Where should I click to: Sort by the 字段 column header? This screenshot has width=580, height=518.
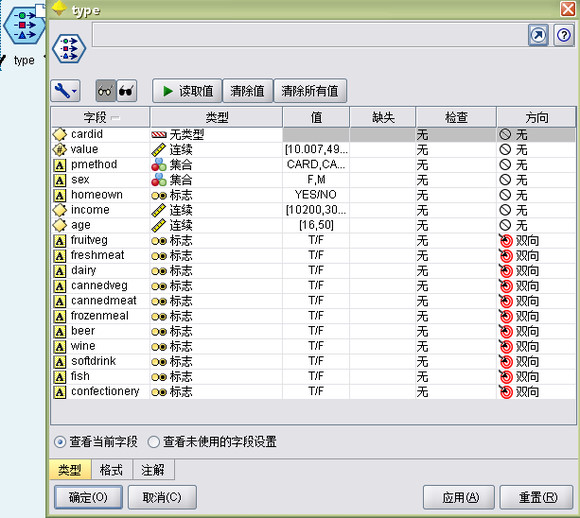(100, 118)
